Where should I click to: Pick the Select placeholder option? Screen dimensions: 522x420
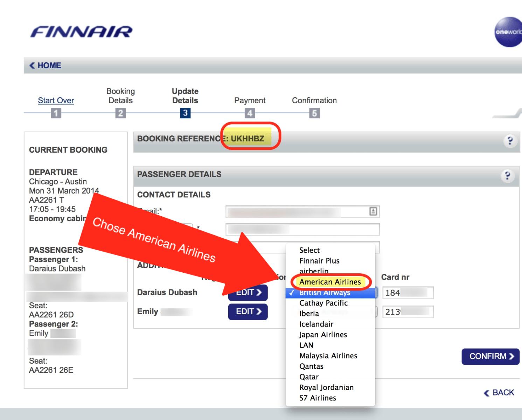coord(330,250)
